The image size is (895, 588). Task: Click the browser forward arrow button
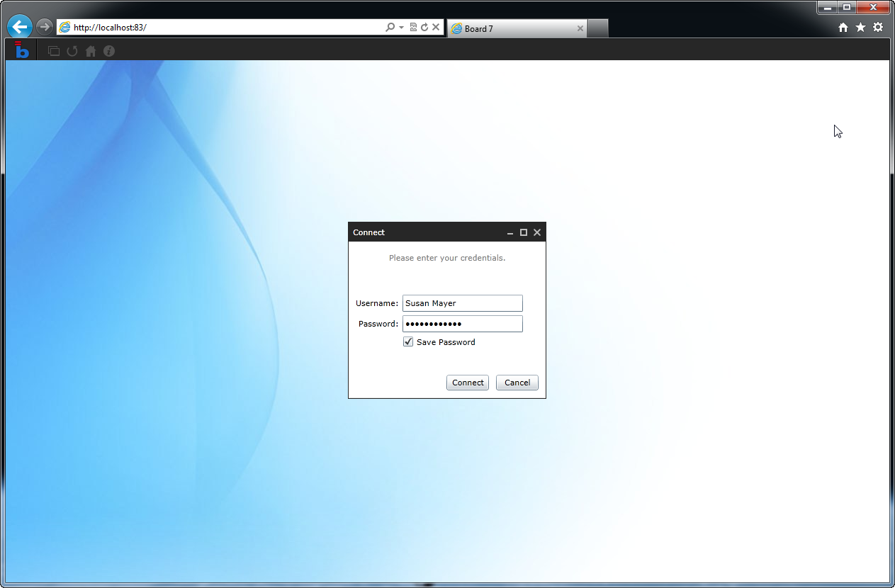tap(44, 28)
